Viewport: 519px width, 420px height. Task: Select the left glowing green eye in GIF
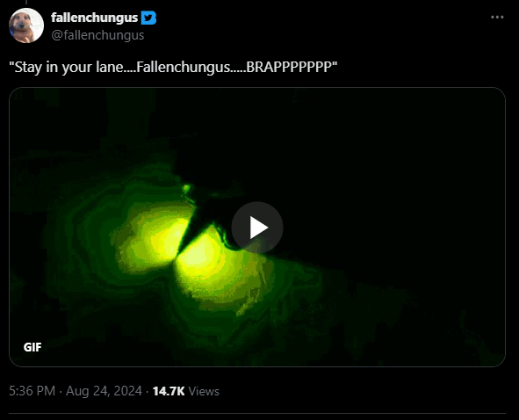(155, 237)
